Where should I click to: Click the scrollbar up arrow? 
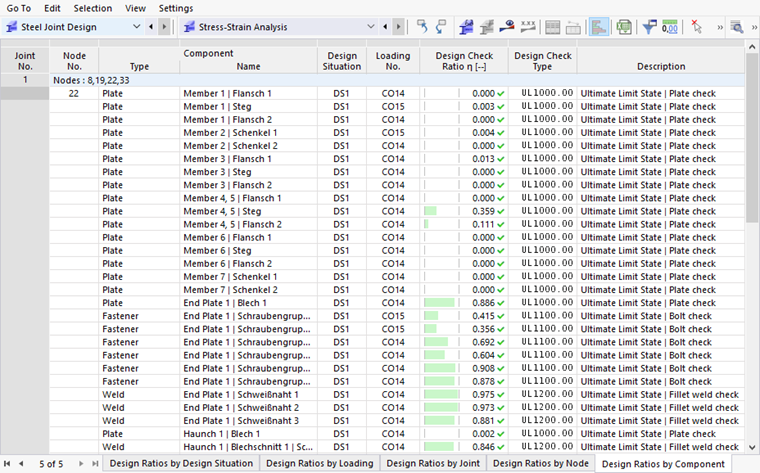[x=752, y=47]
